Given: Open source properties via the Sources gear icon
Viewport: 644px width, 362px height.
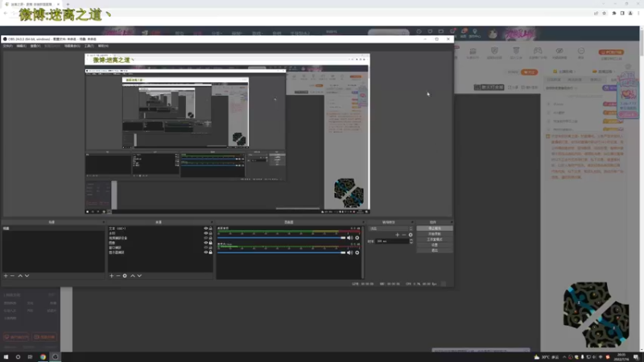Looking at the screenshot, I should [x=125, y=276].
